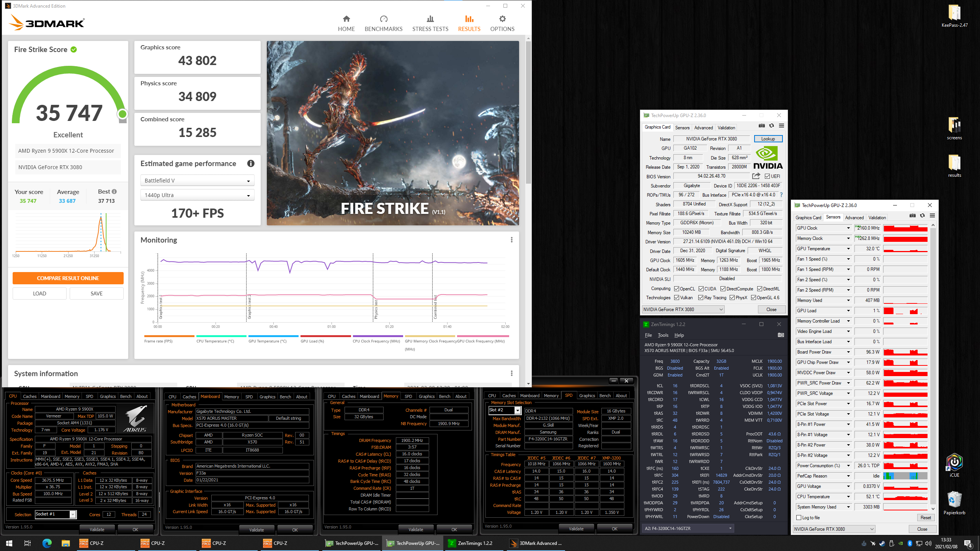The width and height of the screenshot is (980, 551).
Task: Open the File menu in ZenTimings
Action: 648,335
